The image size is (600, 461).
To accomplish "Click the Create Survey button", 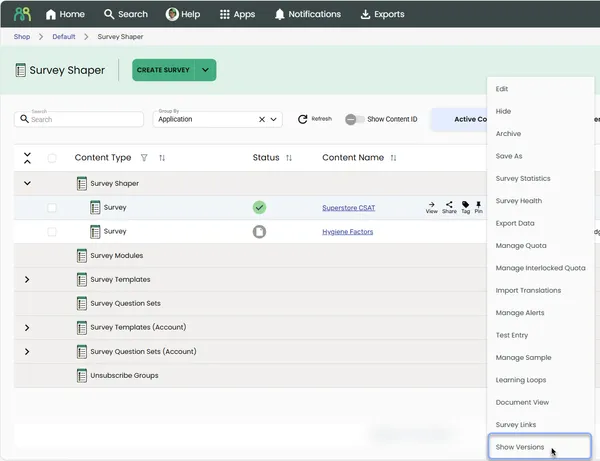I will click(163, 70).
